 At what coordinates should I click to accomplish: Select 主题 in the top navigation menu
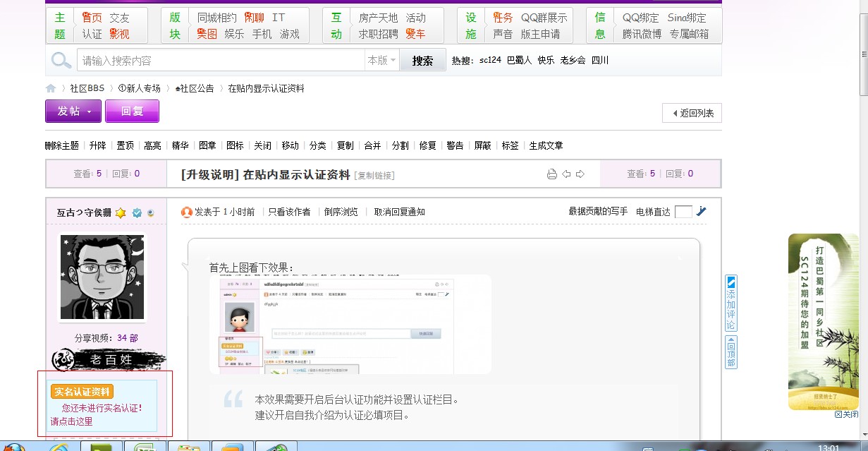59,25
